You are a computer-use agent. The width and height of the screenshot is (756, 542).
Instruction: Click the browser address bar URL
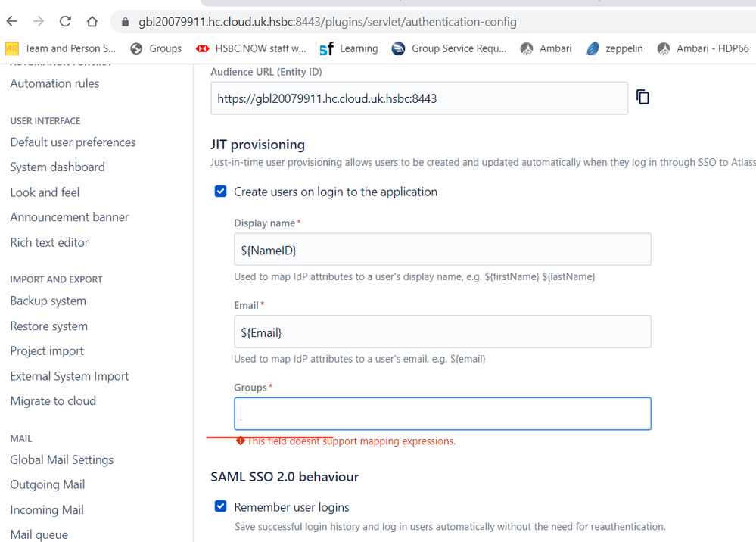[x=328, y=22]
